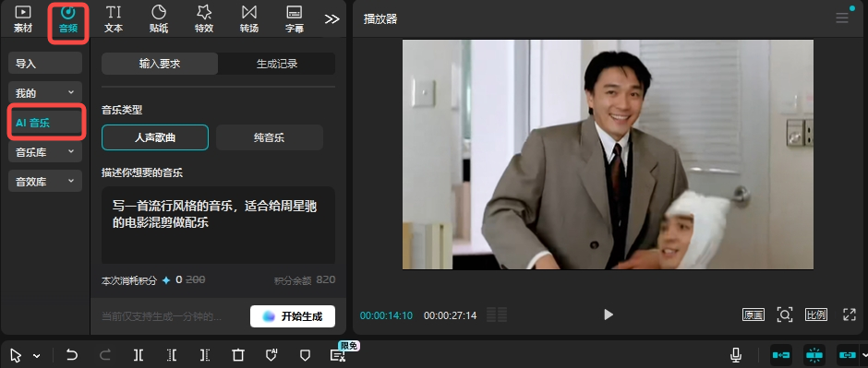The width and height of the screenshot is (868, 368).
Task: Click the 当前仅支持生成一分钟的 hint text
Action: click(x=162, y=316)
